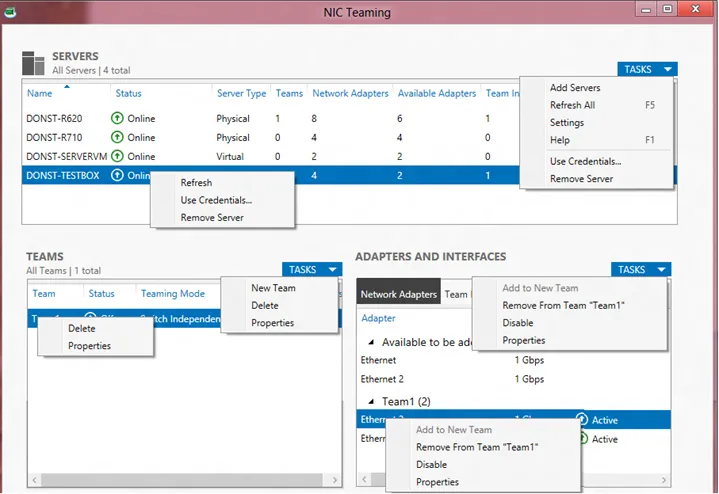Click adapters list scroll right arrow

point(664,480)
